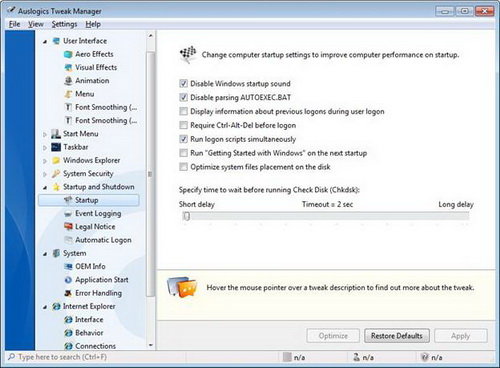Image resolution: width=500 pixels, height=368 pixels.
Task: Click the System Security key icon
Action: point(56,174)
